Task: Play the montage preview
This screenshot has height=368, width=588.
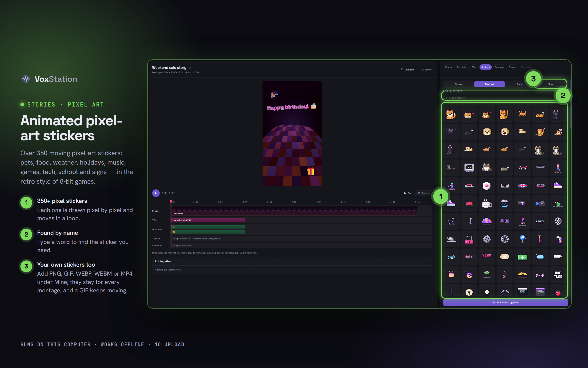Action: 156,193
